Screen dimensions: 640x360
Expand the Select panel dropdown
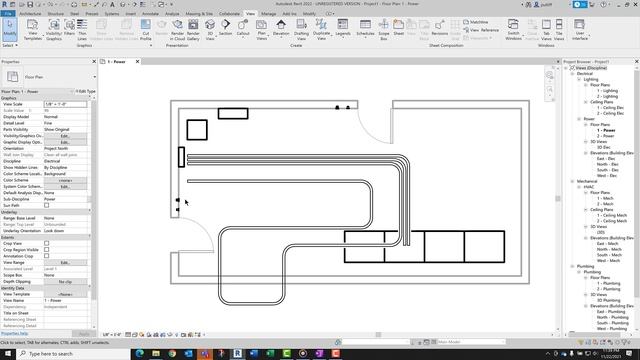(10, 45)
